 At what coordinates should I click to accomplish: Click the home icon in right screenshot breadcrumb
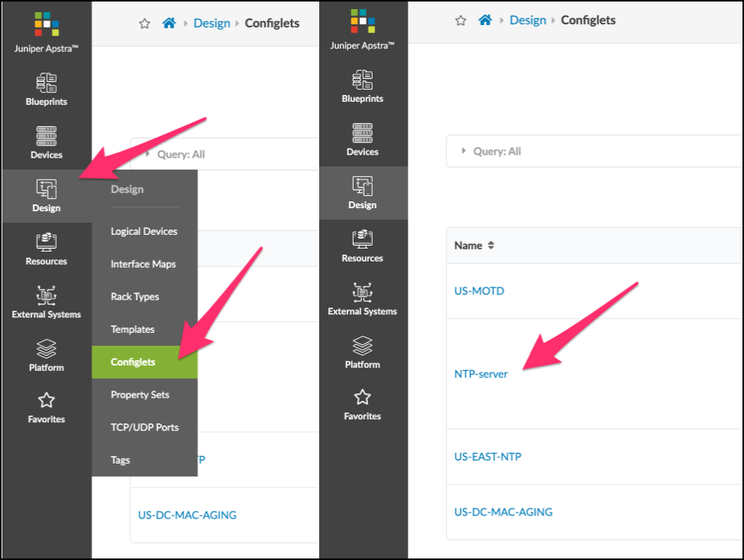click(x=485, y=21)
